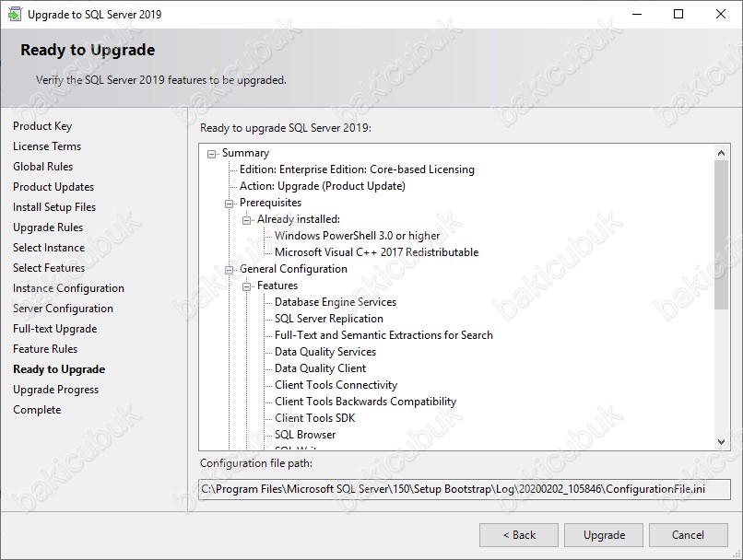This screenshot has height=560, width=743.
Task: Select Client Tools Backwards Compatibility
Action: pyautogui.click(x=365, y=402)
